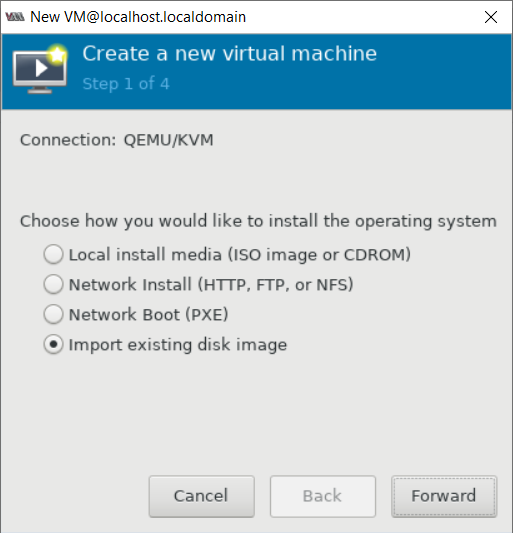Click the 'Network Install (HTTP, FTP, or NFS)' label
The width and height of the screenshot is (513, 533).
211,285
